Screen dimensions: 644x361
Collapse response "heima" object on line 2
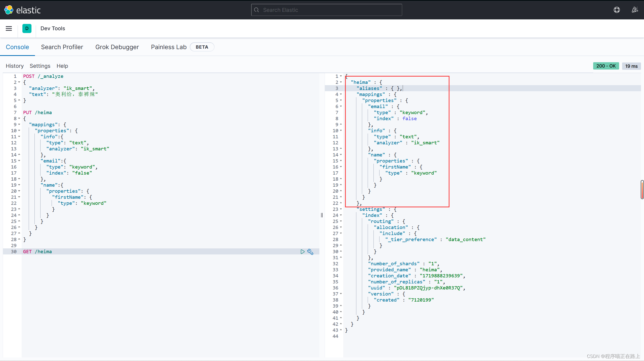(x=341, y=82)
